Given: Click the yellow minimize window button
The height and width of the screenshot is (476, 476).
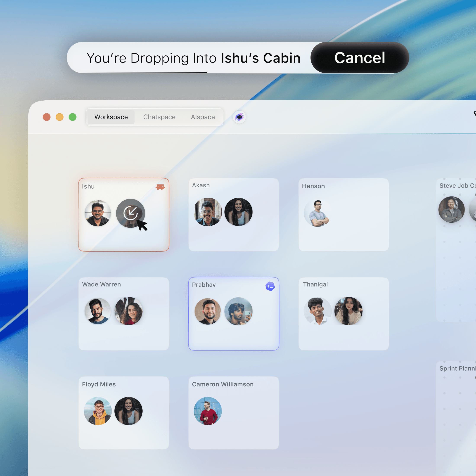Looking at the screenshot, I should pos(60,117).
